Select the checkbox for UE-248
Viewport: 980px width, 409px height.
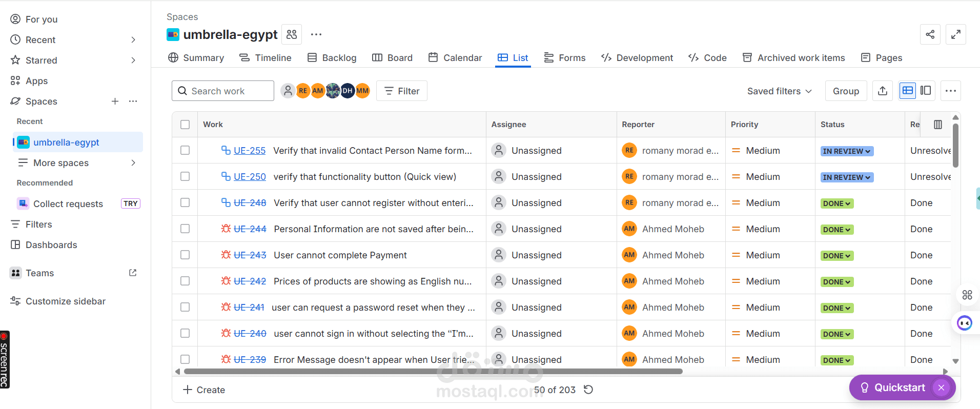[x=185, y=202]
